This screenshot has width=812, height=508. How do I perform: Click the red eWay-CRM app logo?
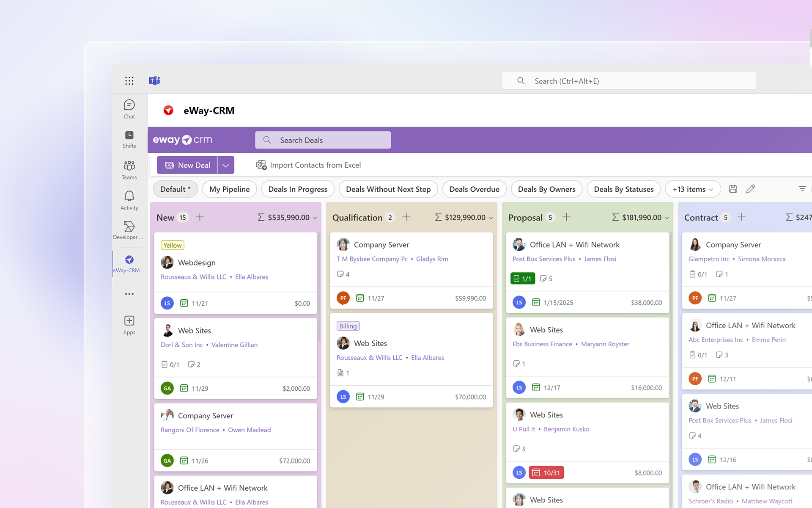168,110
